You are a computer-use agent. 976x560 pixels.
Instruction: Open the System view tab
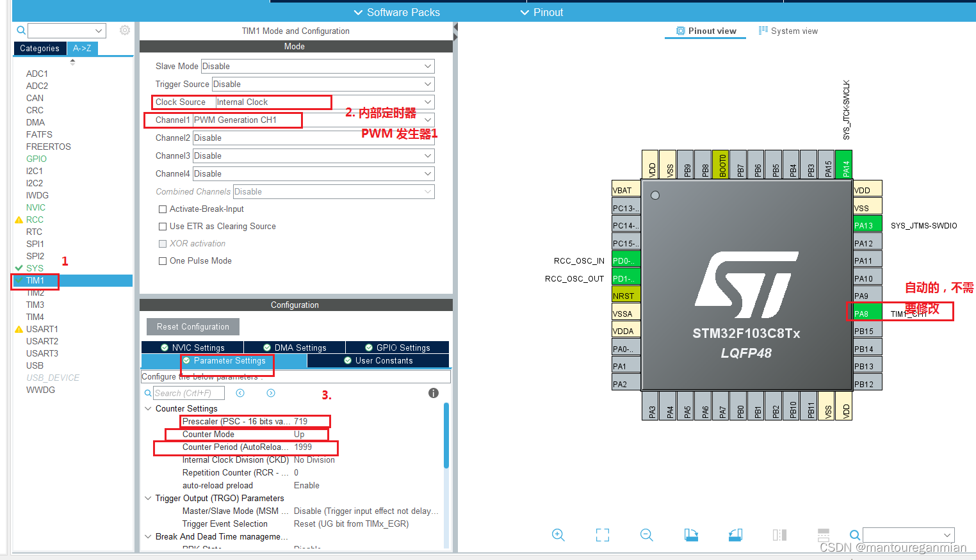coord(788,31)
